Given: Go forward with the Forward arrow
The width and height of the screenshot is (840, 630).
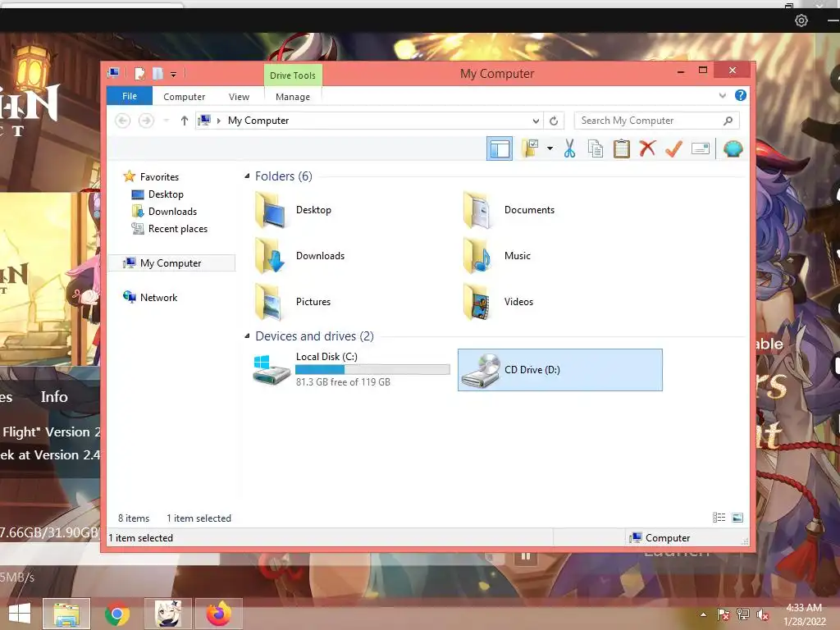Looking at the screenshot, I should click(x=146, y=121).
